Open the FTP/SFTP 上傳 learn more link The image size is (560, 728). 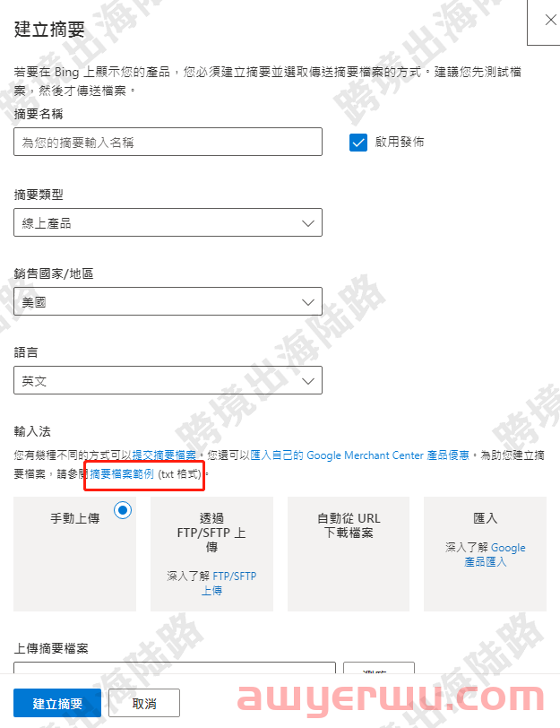[x=229, y=583]
